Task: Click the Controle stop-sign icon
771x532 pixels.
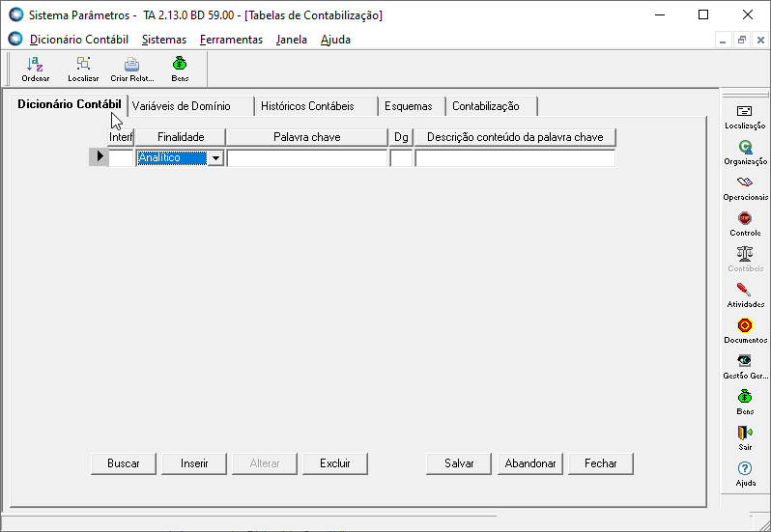Action: point(745,225)
